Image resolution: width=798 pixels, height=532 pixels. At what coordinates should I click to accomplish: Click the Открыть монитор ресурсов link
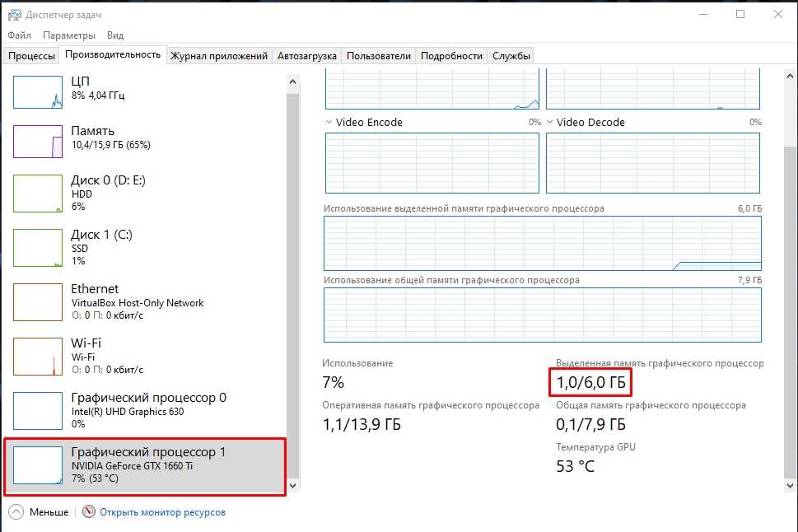pos(162,512)
